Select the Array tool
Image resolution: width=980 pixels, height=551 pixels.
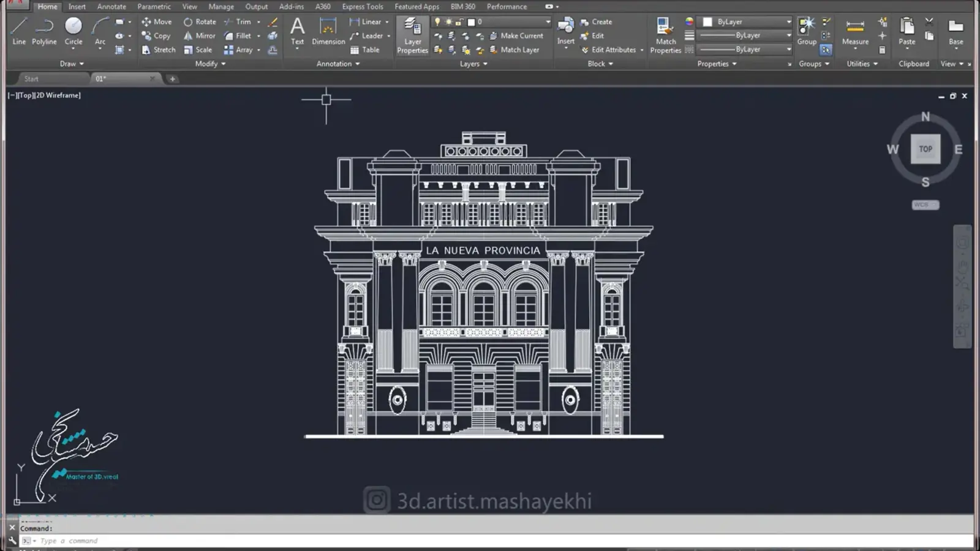point(238,50)
